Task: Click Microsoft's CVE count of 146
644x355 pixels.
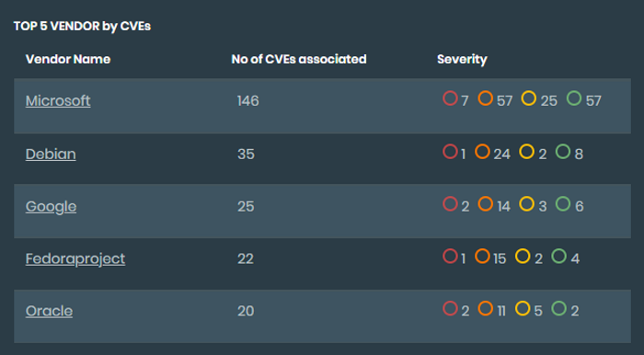Action: [248, 101]
